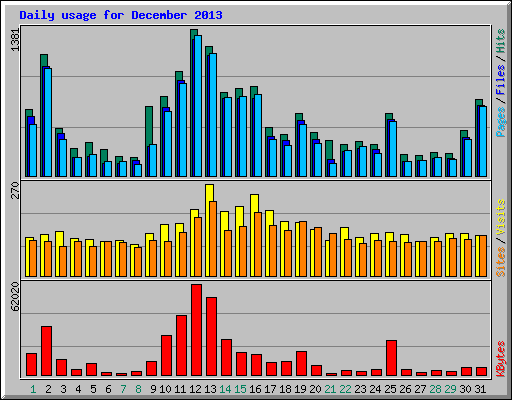
Task: Click the tallest red KBytes bar for day 12
Action: tap(196, 330)
